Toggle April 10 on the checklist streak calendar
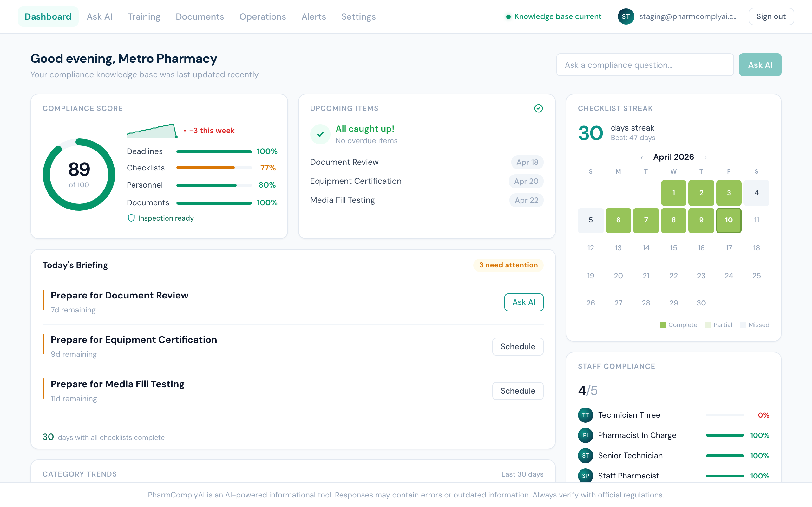 (729, 220)
